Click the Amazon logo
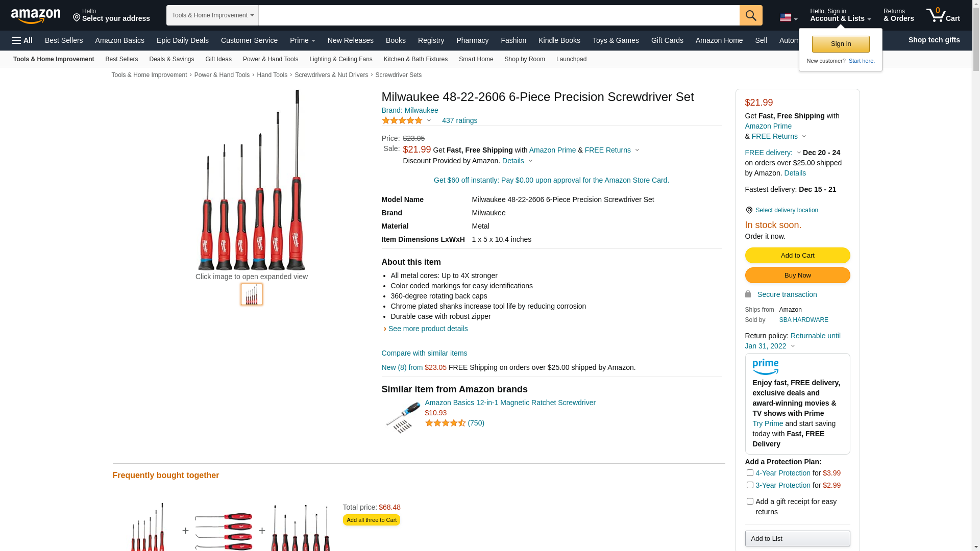The image size is (980, 551). [x=36, y=16]
